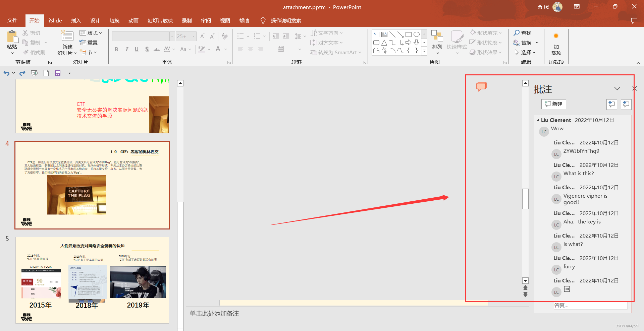Collapse the Liu Clement comment thread
Image resolution: width=644 pixels, height=331 pixels.
click(x=538, y=120)
